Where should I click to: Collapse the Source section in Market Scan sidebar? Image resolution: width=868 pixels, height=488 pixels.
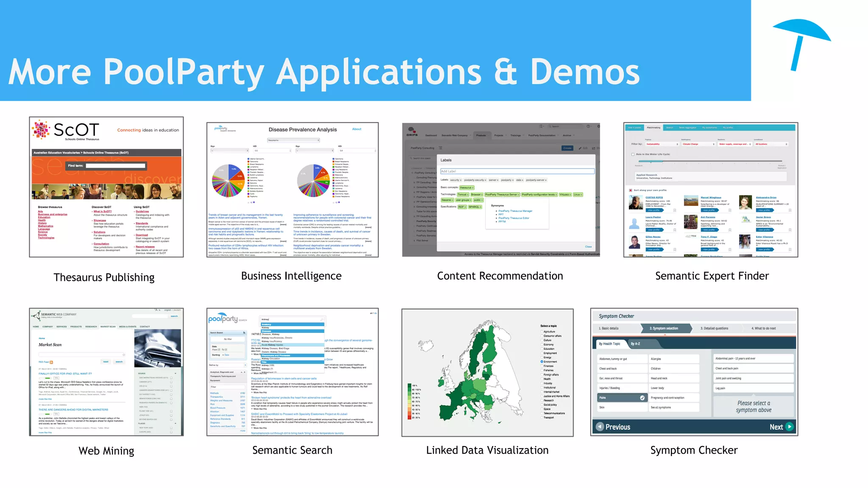175,374
